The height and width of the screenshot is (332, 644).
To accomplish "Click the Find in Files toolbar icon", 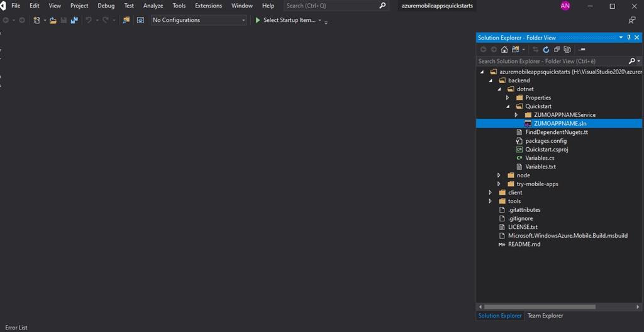I will [x=126, y=20].
